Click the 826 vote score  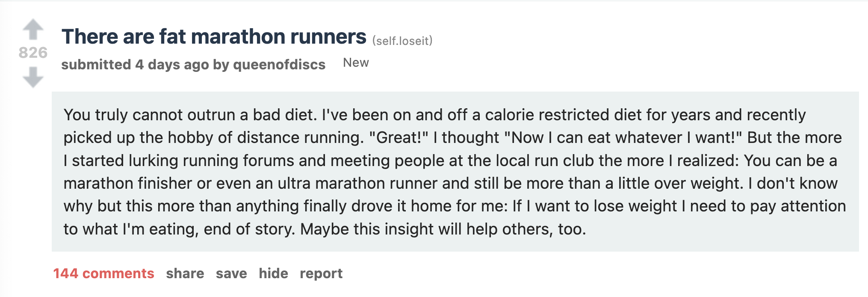33,53
